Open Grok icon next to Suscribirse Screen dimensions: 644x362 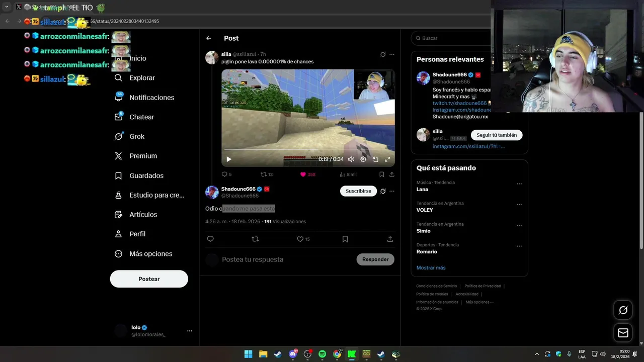click(x=383, y=191)
